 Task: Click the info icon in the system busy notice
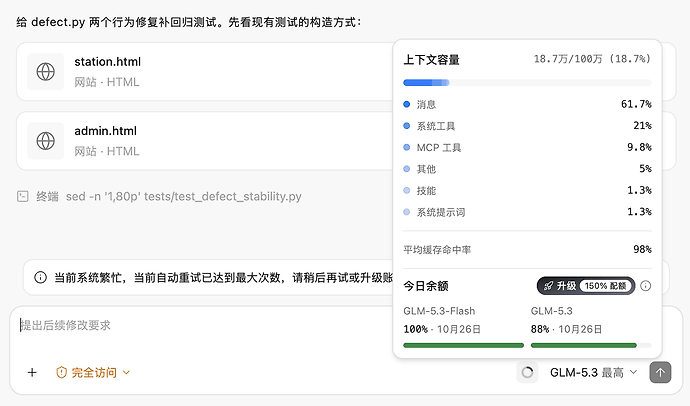pos(40,278)
